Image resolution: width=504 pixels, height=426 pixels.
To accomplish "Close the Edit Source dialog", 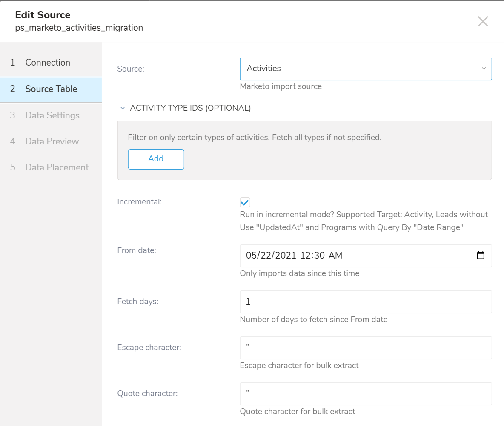I will coord(483,21).
